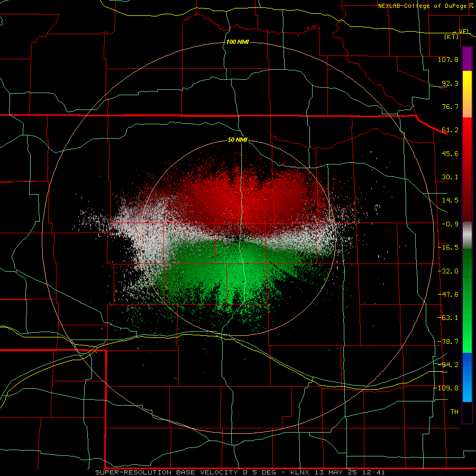Click the NEXLAB-College of DuPage credit text
The width and height of the screenshot is (476, 476).
point(424,6)
